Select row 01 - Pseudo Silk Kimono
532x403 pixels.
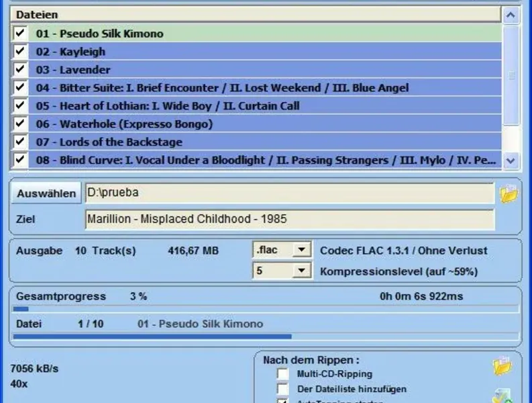264,34
